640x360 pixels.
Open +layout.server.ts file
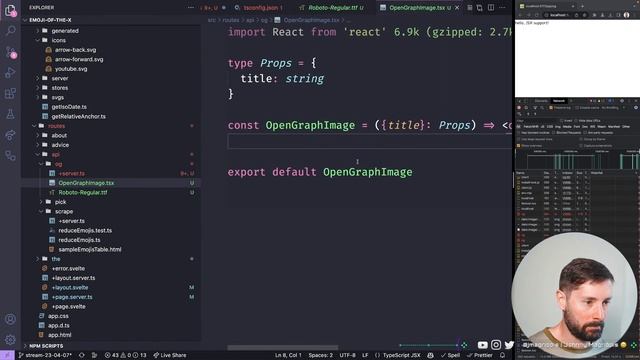point(73,278)
